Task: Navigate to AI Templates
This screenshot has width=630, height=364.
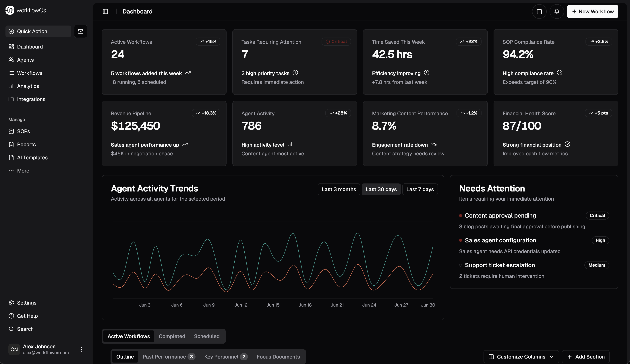Action: (x=32, y=158)
